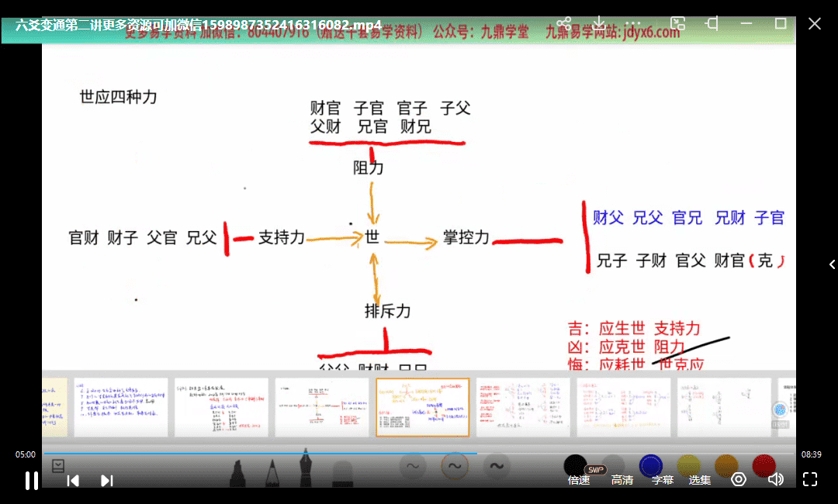Switch to picture-in-picture mini window
The height and width of the screenshot is (504, 838).
point(677,24)
